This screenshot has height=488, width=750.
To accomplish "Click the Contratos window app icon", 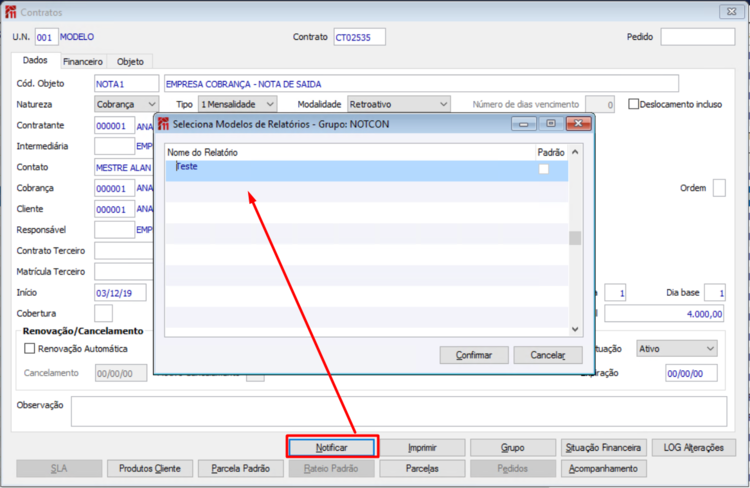I will 11,12.
